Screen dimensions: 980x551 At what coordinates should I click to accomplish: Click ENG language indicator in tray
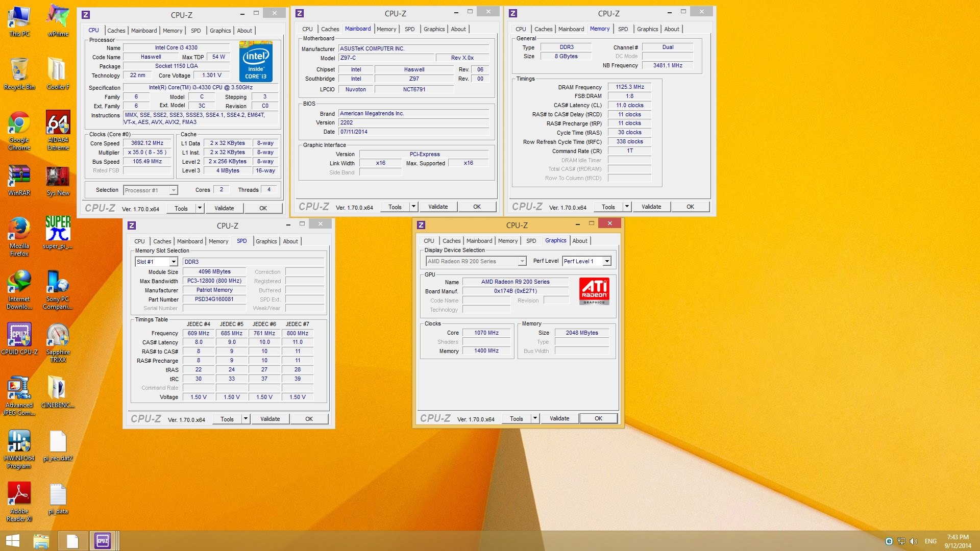click(x=930, y=541)
